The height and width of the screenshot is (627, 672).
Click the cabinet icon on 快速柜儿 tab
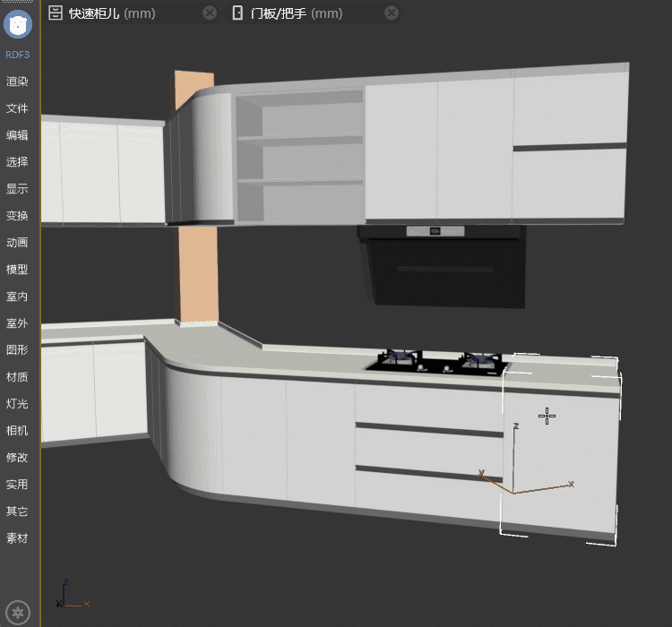pyautogui.click(x=55, y=13)
